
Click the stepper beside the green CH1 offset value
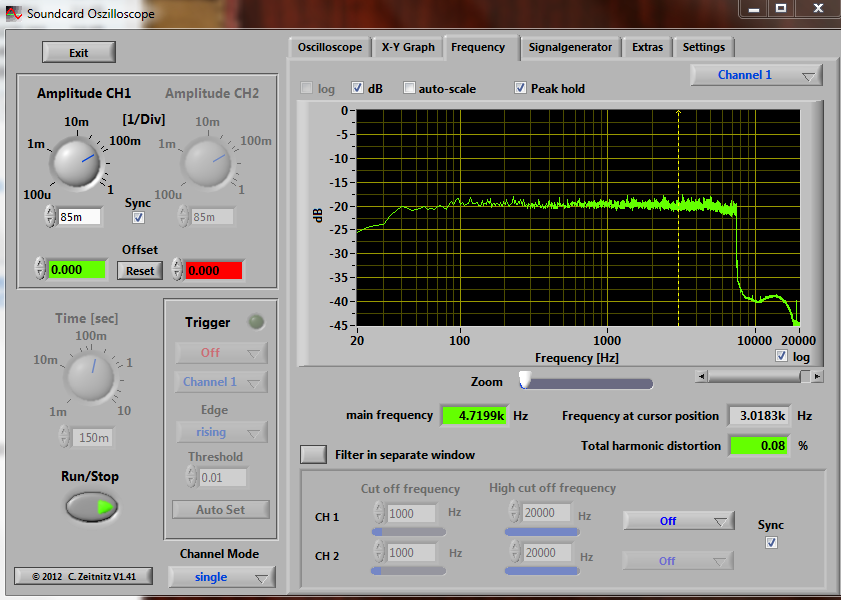coord(40,269)
